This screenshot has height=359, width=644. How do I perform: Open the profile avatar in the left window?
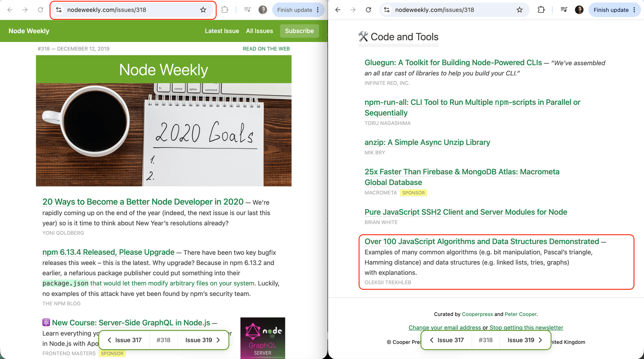pos(263,10)
